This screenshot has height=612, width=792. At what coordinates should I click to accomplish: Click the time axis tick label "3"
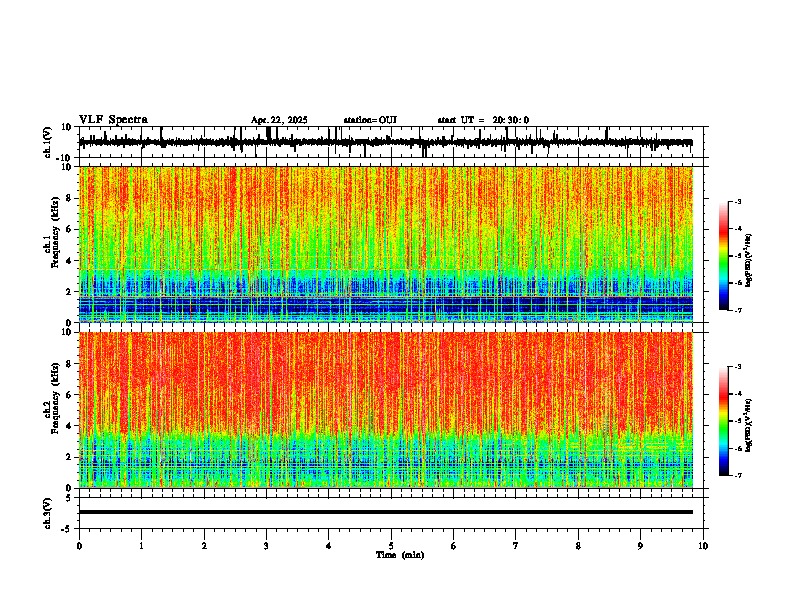[x=266, y=546]
